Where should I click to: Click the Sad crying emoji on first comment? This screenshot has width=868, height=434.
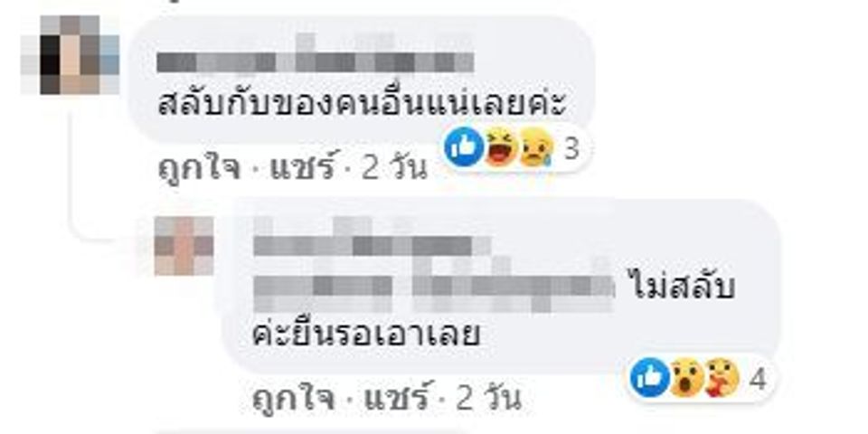coord(536,147)
